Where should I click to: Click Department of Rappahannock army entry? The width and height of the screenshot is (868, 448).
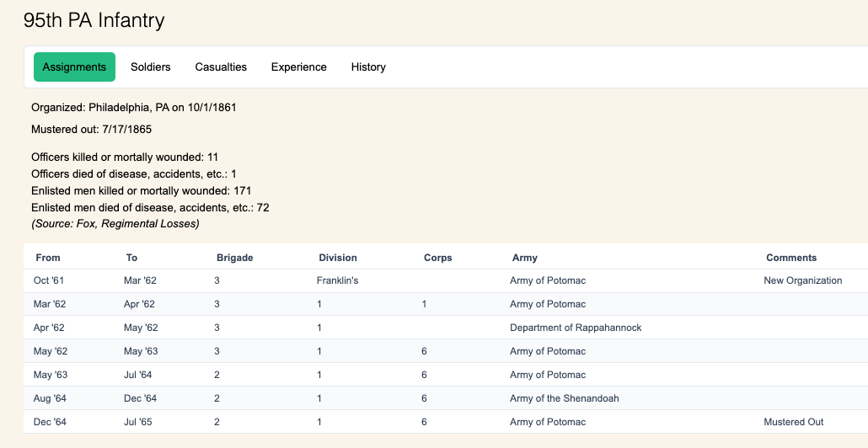coord(576,328)
